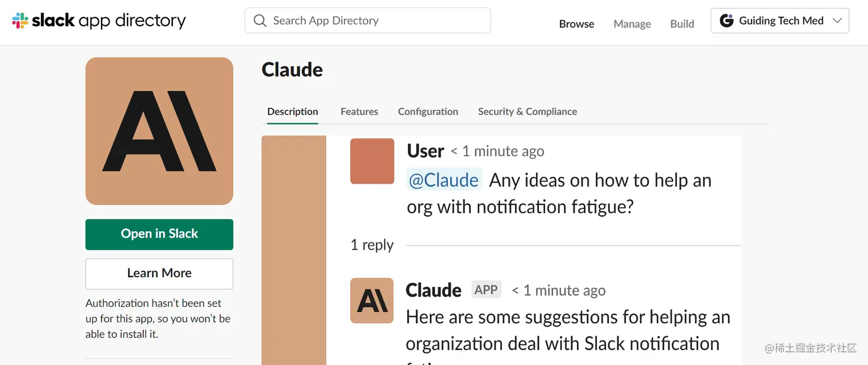Click the search magnifier icon

(x=260, y=21)
